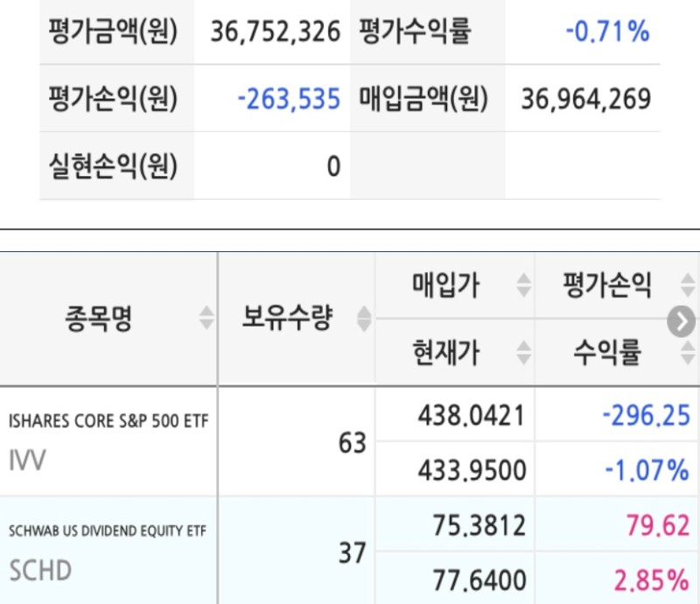The image size is (700, 604).
Task: Click the 평가금액(원) label
Action: click(113, 32)
